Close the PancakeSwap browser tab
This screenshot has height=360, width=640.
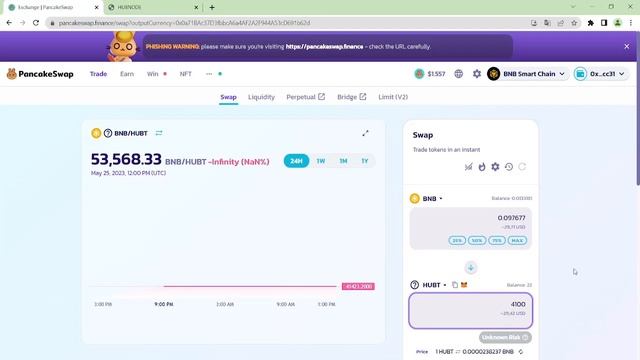pos(97,7)
